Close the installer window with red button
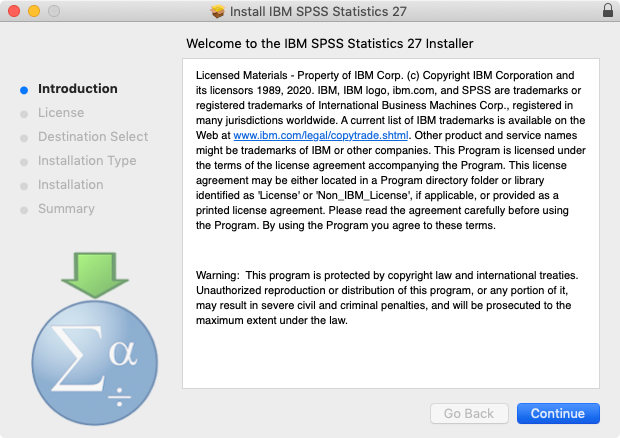 coord(14,11)
